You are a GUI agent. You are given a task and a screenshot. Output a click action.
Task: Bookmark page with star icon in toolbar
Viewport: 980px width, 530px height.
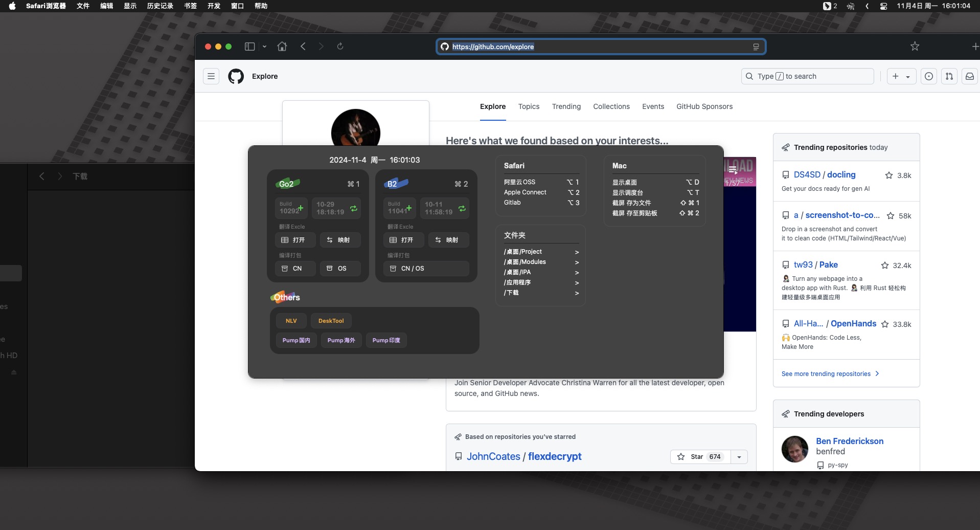[x=915, y=47]
